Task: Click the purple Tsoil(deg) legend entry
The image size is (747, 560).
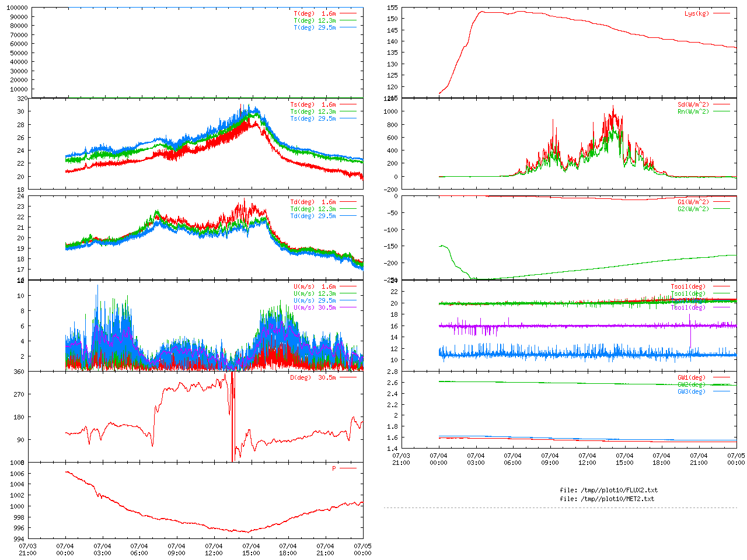Action: (687, 307)
